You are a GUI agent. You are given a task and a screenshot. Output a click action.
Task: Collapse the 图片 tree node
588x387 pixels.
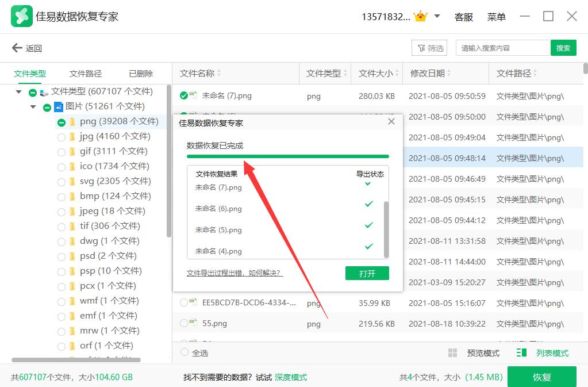click(33, 107)
